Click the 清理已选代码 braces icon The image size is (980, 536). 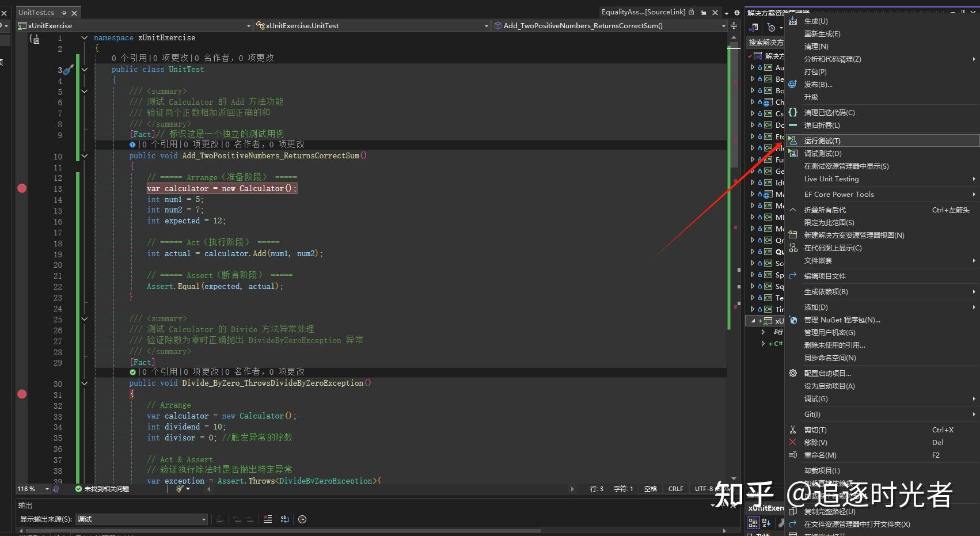tap(793, 112)
